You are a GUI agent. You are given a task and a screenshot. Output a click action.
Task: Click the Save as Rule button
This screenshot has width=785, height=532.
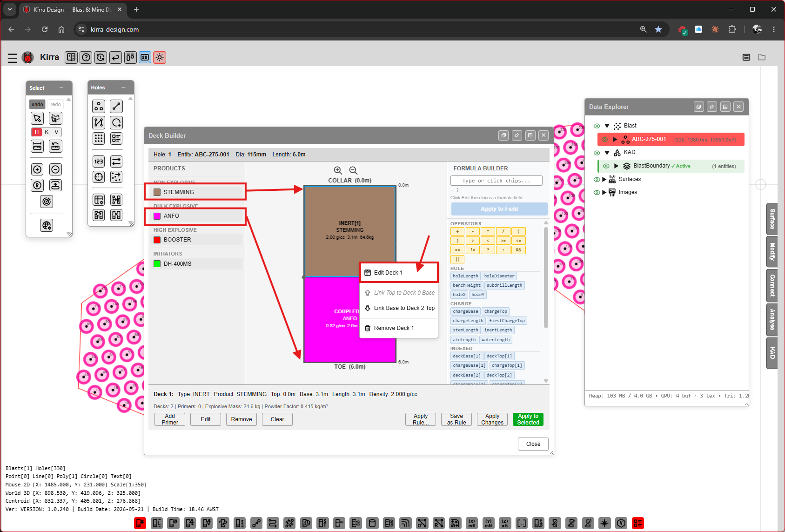pos(456,419)
